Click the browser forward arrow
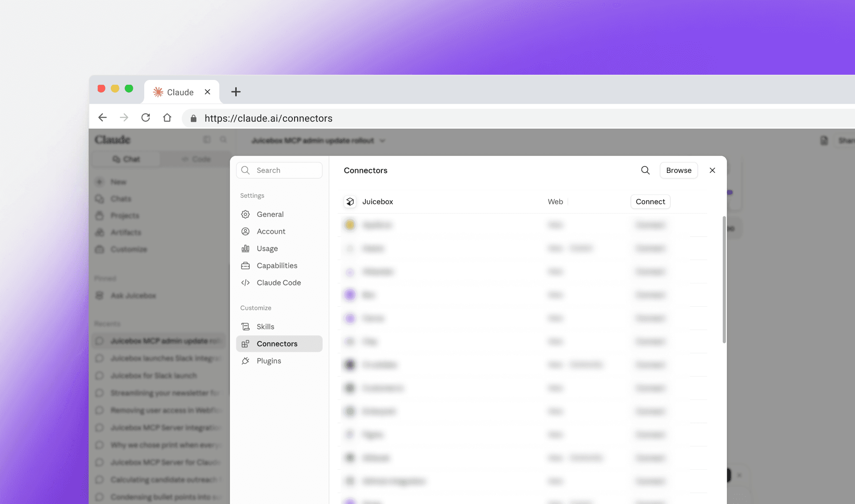This screenshot has width=855, height=504. 124,118
